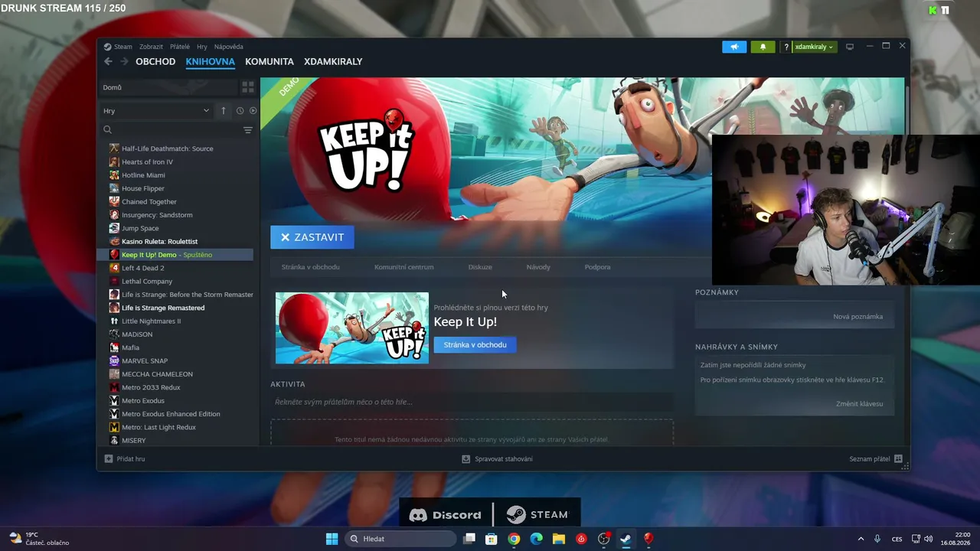This screenshot has width=980, height=551.
Task: Open the XDAMKIRALY profile tab
Action: click(333, 61)
